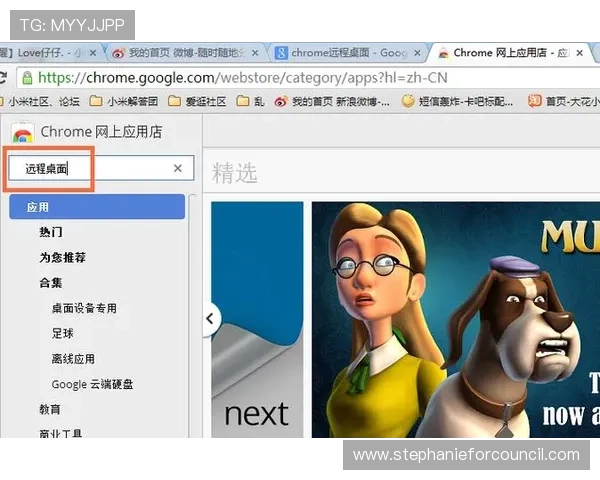This screenshot has width=600, height=480.
Task: Click the featured game banner with dog
Action: 455,320
